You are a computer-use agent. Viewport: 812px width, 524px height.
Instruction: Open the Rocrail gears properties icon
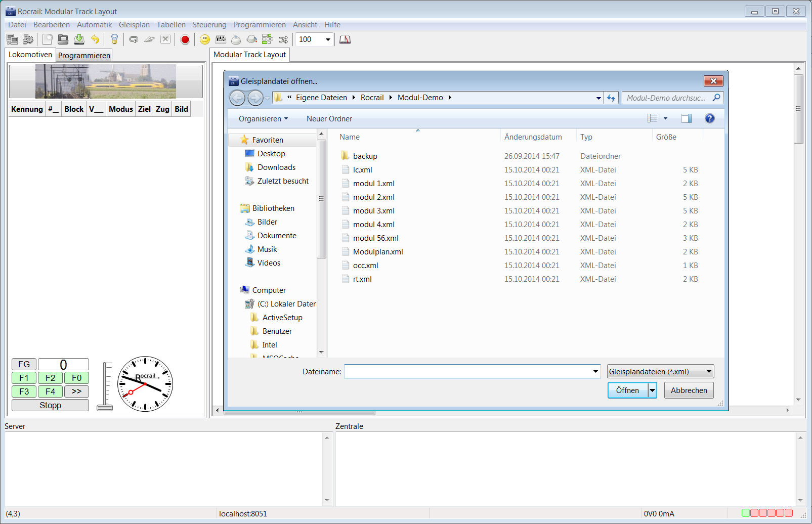(x=28, y=39)
